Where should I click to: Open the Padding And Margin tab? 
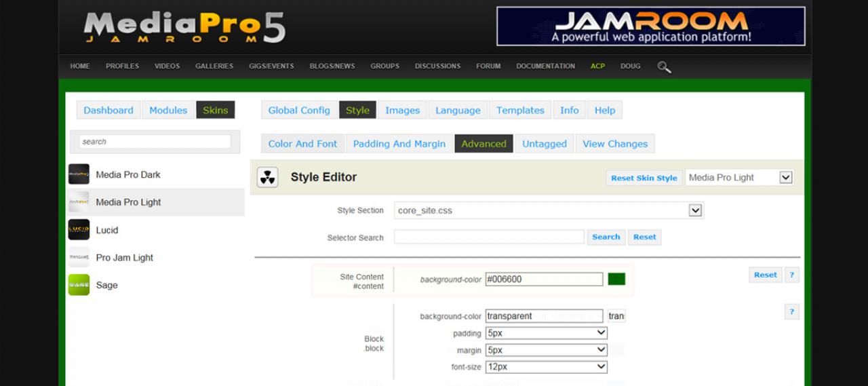(399, 144)
